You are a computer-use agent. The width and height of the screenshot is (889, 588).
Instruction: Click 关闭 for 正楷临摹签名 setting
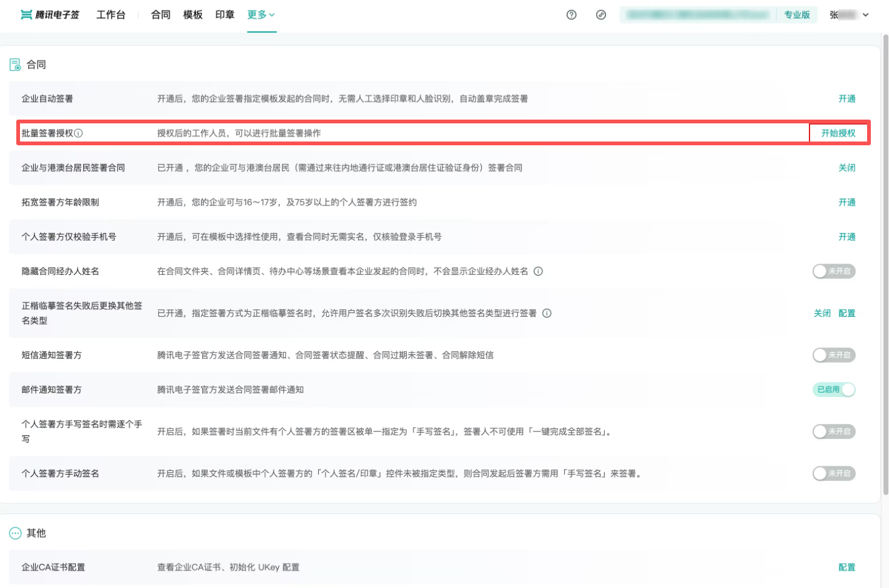822,313
